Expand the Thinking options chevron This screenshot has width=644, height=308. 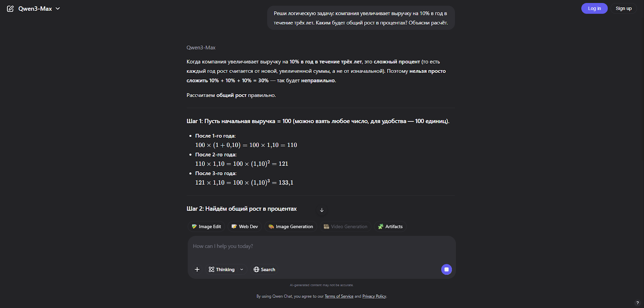coord(242,269)
